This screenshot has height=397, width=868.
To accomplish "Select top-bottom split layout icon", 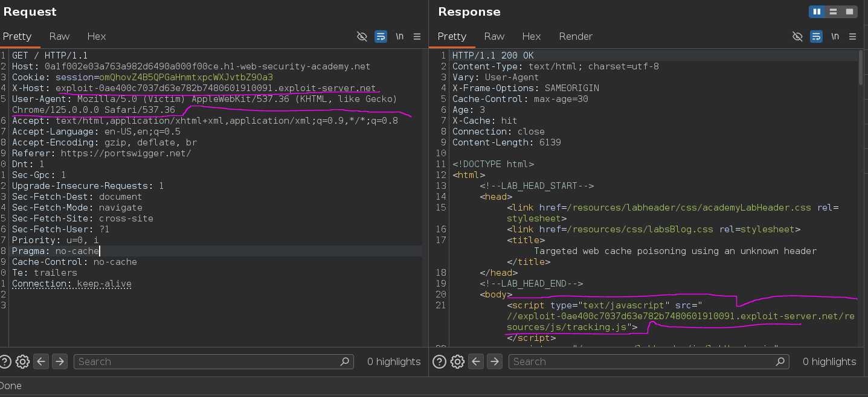I will point(833,11).
